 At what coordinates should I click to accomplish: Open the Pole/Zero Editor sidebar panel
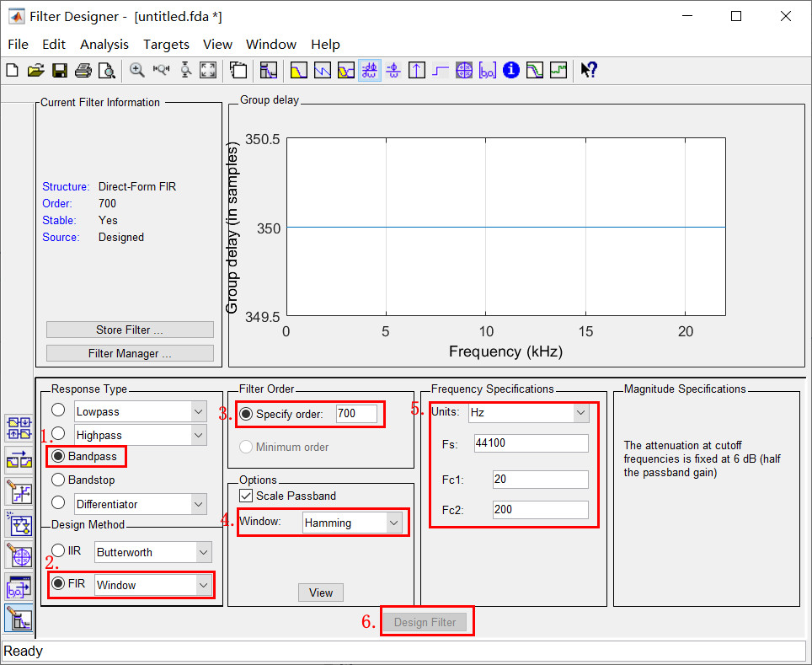coord(19,555)
